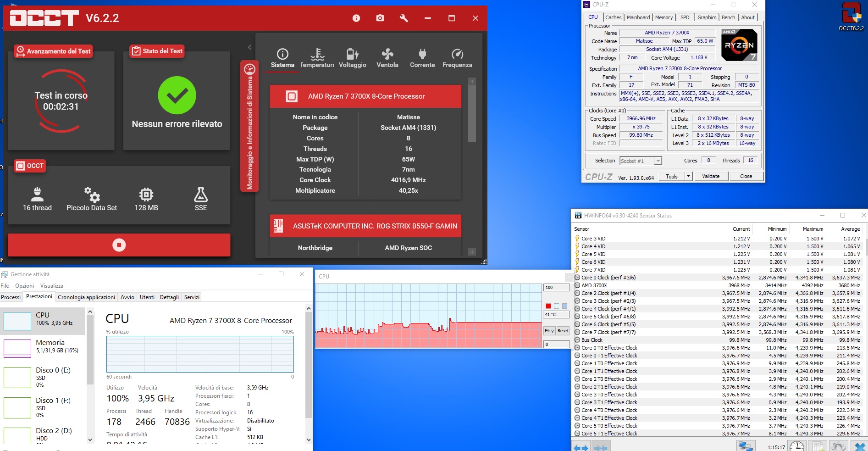Image resolution: width=868 pixels, height=451 pixels.
Task: Open the Frequenza tab in OCCT
Action: 457,58
